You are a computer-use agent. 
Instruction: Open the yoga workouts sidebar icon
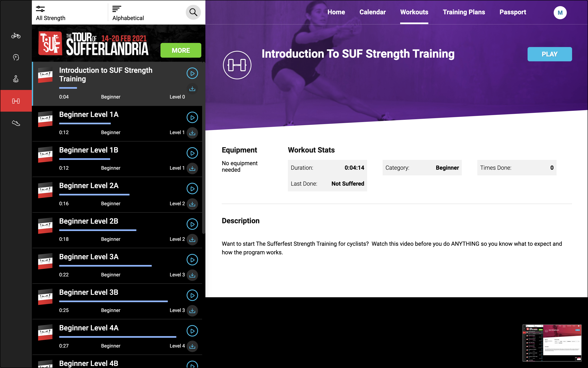16,79
